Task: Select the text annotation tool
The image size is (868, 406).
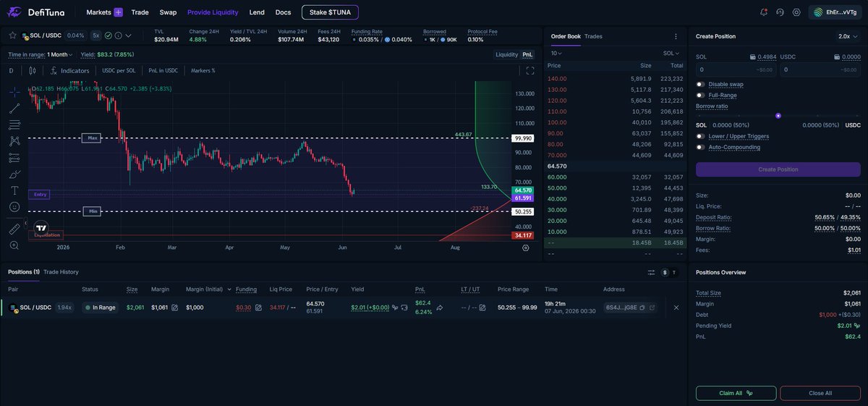Action: click(14, 190)
